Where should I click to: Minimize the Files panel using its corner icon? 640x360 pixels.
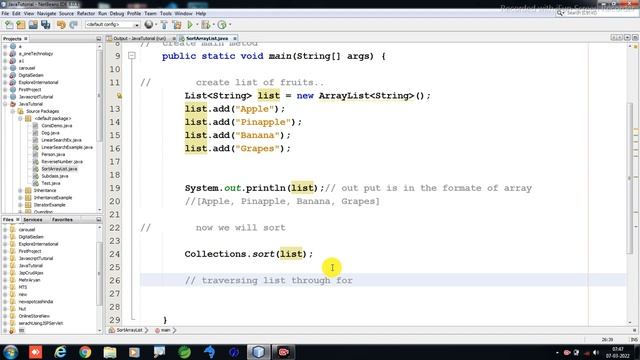pyautogui.click(x=98, y=220)
